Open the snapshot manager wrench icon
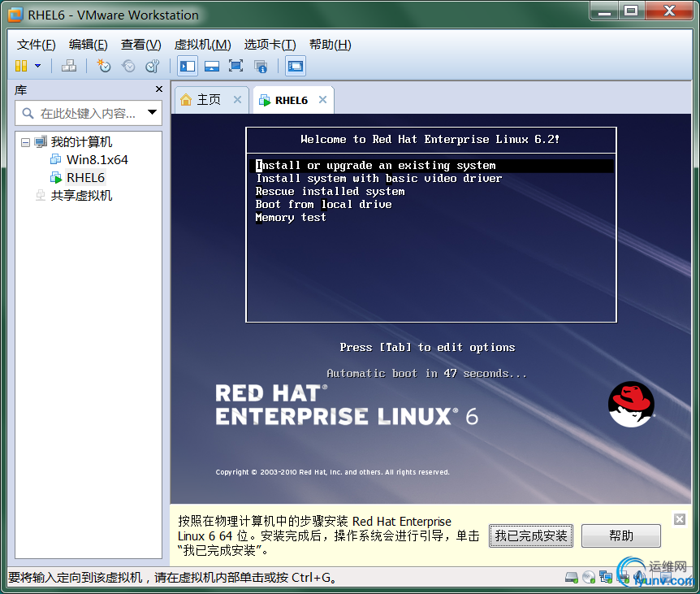700x594 pixels. (153, 66)
